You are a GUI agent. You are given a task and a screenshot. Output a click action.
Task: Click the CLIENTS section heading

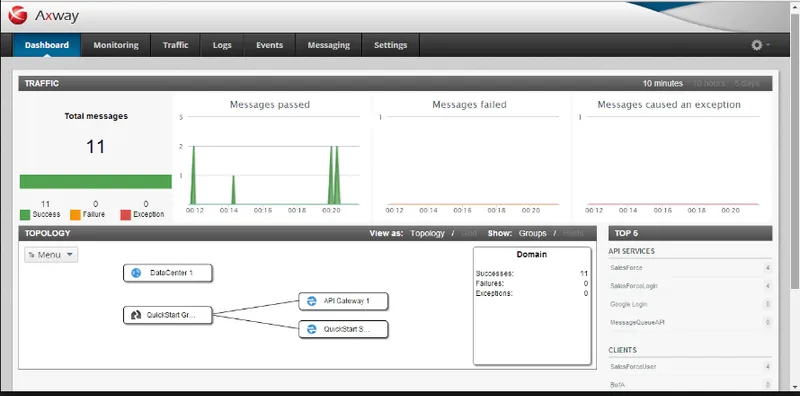coord(622,350)
